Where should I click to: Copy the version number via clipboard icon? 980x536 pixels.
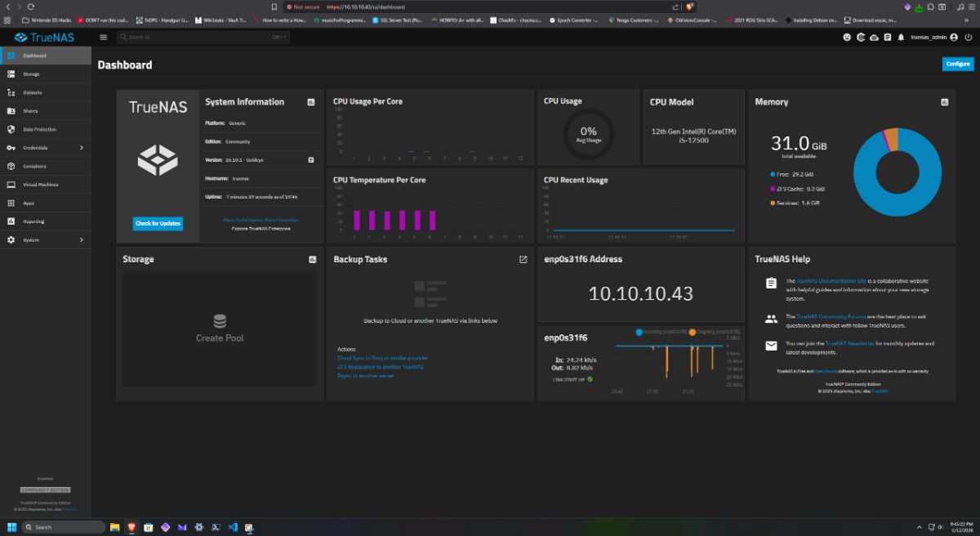[311, 160]
